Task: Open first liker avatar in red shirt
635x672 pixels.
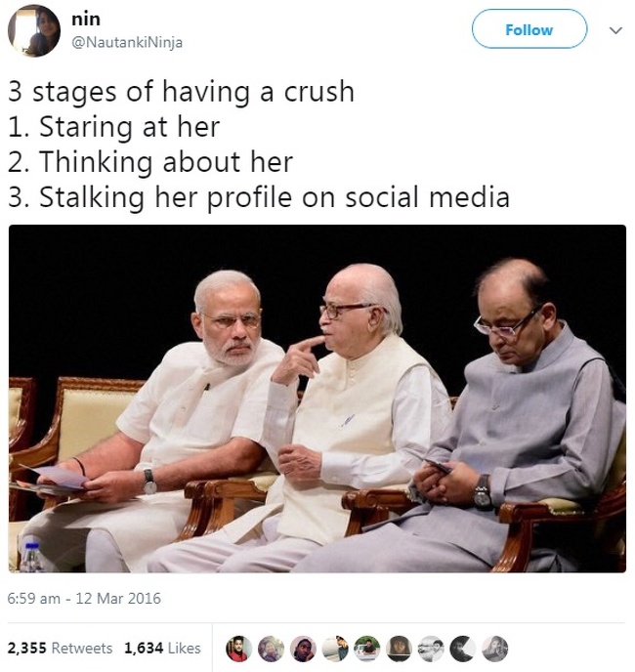Action: (x=238, y=649)
